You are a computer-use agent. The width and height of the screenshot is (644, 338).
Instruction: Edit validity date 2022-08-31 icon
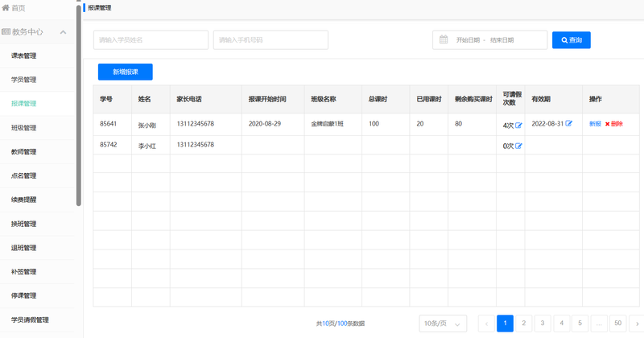click(x=569, y=123)
